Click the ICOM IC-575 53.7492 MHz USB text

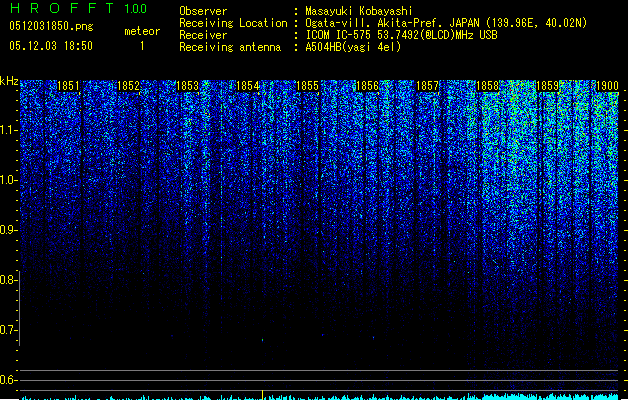pos(402,35)
